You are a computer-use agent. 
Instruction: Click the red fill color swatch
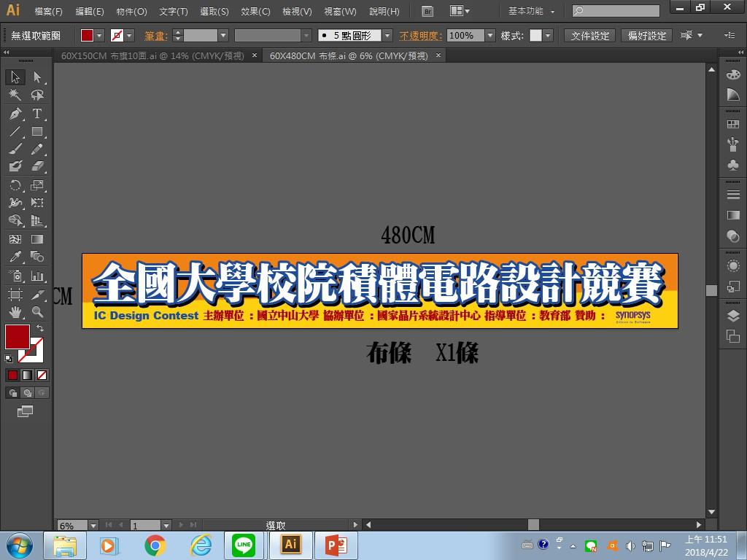coord(18,336)
